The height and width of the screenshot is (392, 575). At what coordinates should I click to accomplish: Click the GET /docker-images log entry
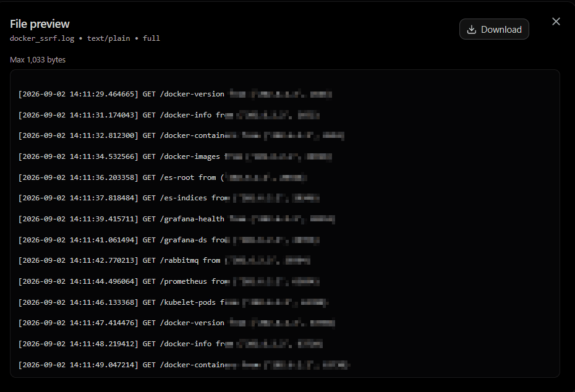(x=176, y=156)
